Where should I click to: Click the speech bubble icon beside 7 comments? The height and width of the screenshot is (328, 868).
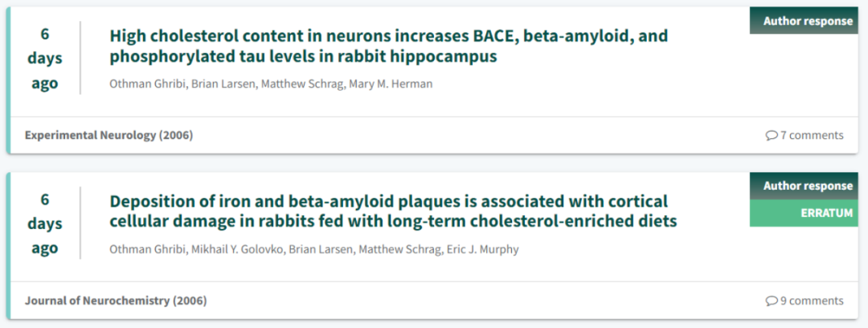[x=772, y=135]
